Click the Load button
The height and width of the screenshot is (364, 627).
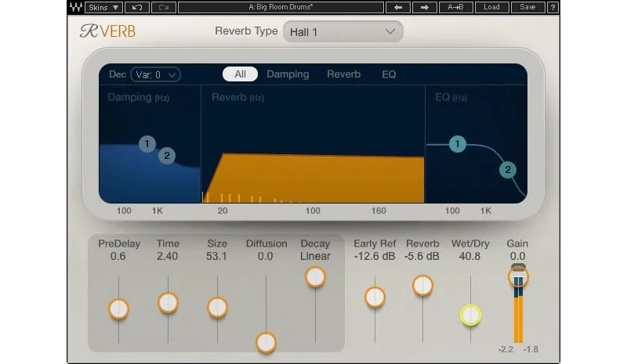pos(491,7)
